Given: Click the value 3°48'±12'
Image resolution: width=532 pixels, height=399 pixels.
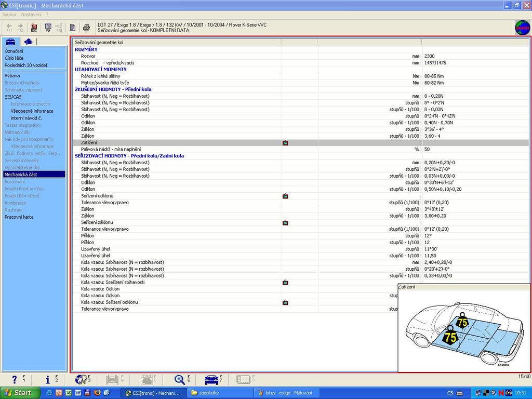Looking at the screenshot, I should [x=434, y=209].
